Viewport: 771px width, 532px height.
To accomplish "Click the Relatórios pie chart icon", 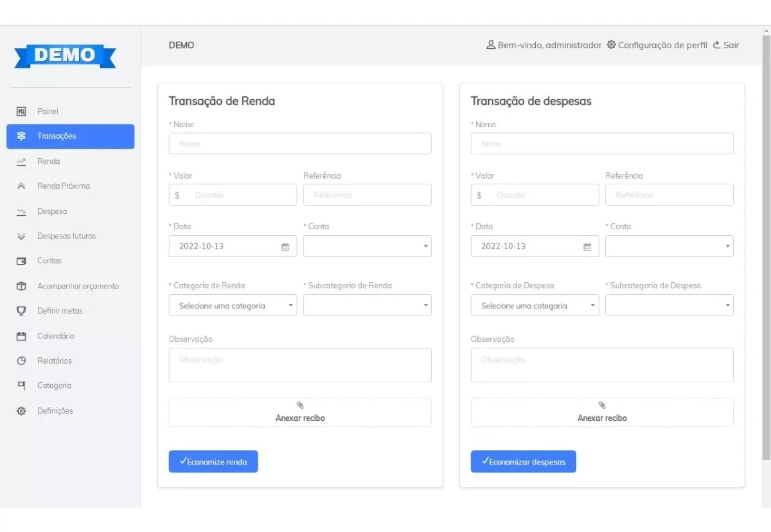I will pos(21,361).
